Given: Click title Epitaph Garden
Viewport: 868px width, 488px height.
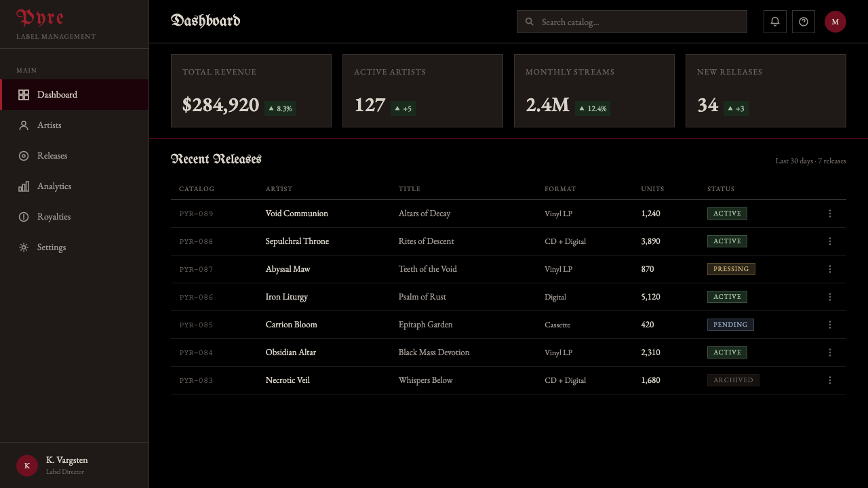Looking at the screenshot, I should (x=426, y=325).
